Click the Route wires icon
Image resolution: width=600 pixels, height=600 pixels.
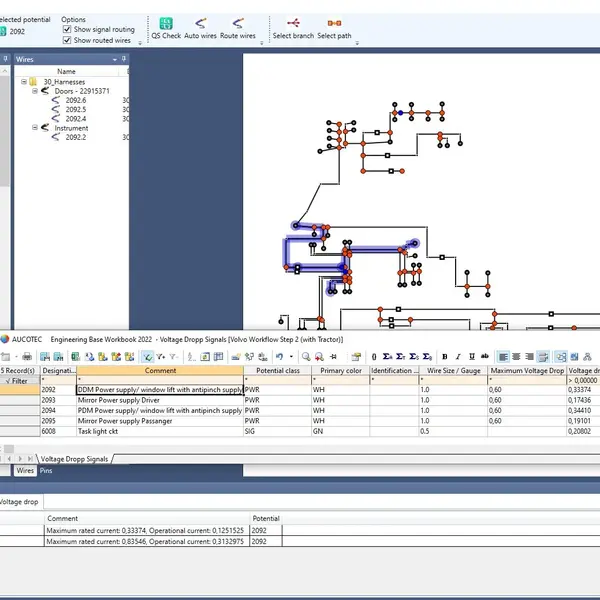click(238, 27)
